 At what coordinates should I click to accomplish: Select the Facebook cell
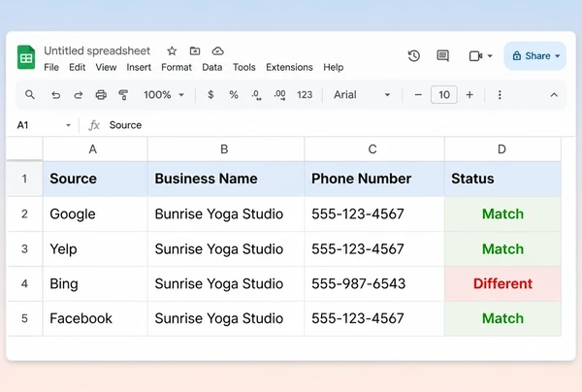(95, 318)
